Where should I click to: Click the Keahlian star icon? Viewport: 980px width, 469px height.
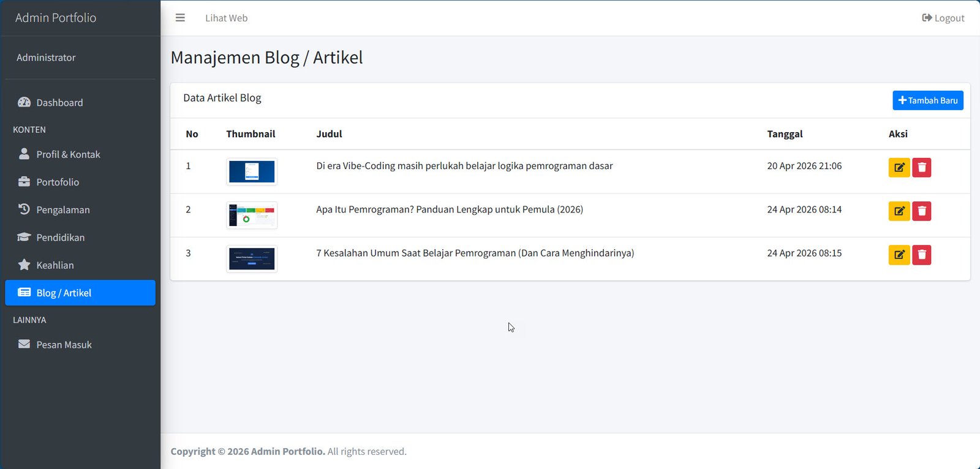[24, 265]
